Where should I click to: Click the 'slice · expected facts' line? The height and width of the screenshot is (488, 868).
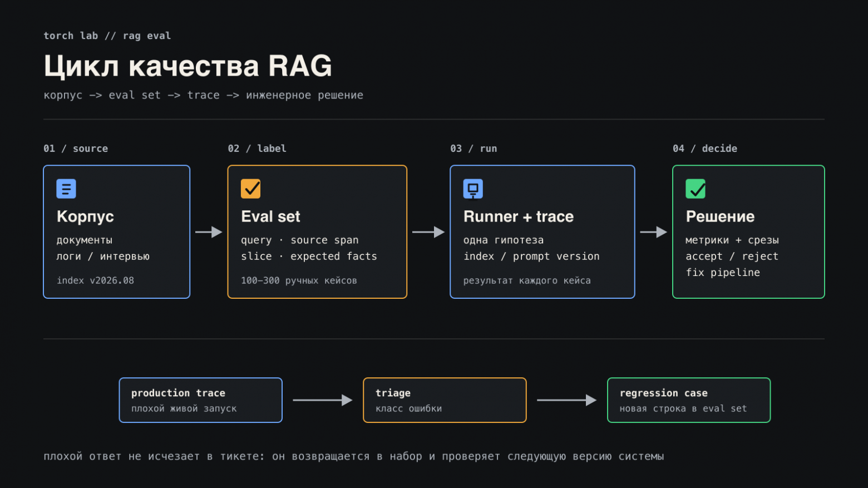tap(309, 257)
